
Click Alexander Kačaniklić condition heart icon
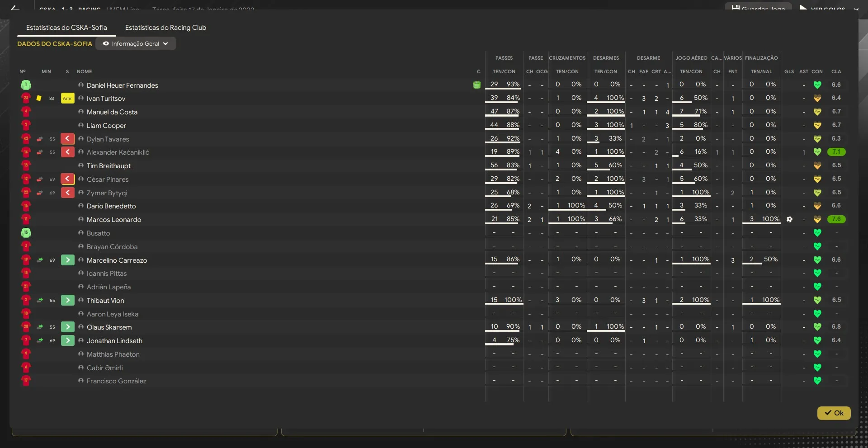pos(817,152)
